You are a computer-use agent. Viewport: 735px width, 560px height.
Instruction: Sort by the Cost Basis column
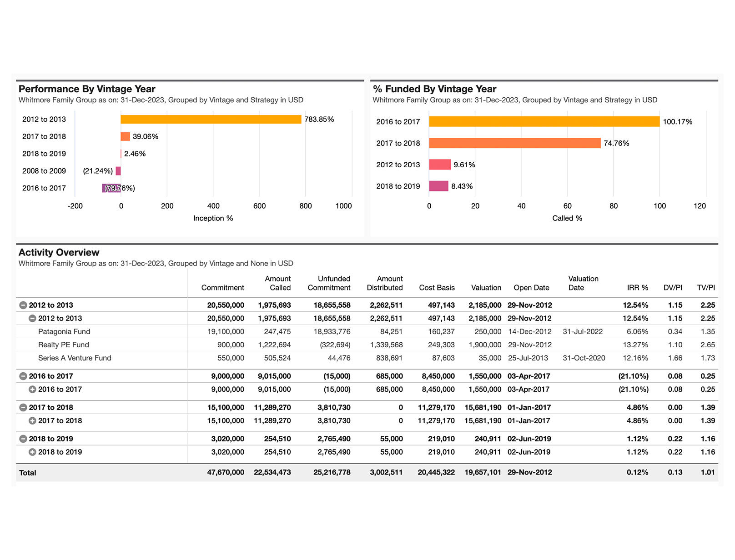point(437,288)
